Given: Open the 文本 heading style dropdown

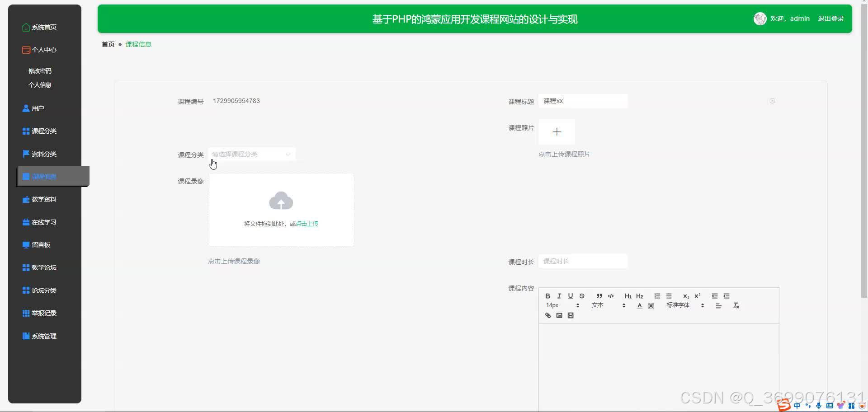Looking at the screenshot, I should [x=609, y=305].
